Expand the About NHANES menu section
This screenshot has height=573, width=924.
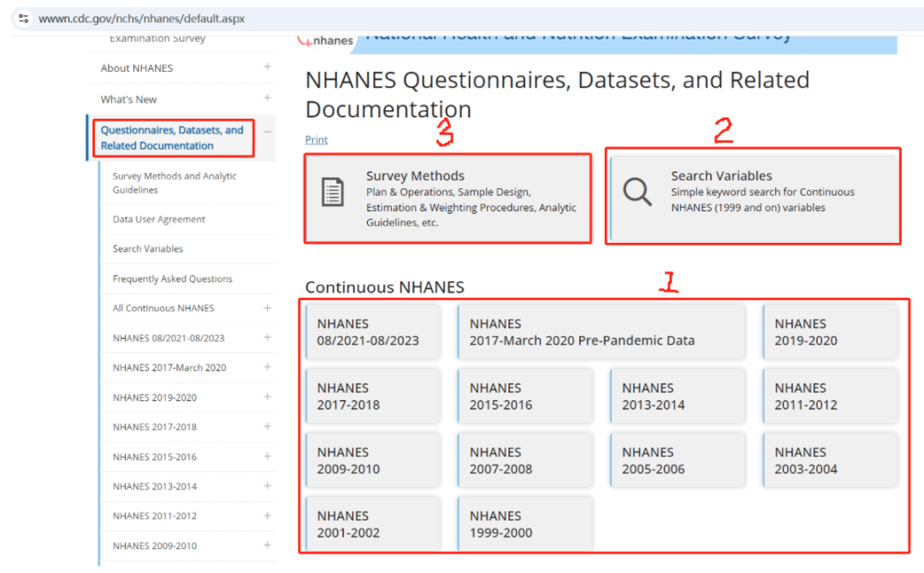coord(267,68)
